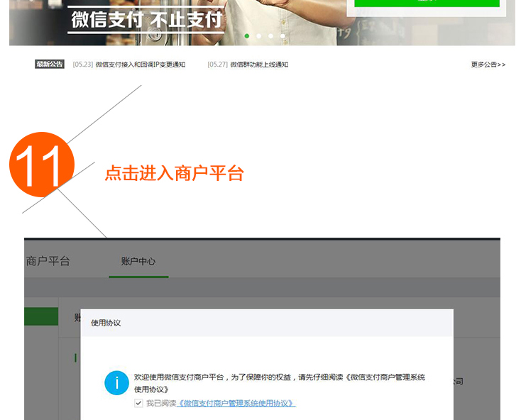
Task: Select the third carousel dot indicator
Action: pos(271,36)
